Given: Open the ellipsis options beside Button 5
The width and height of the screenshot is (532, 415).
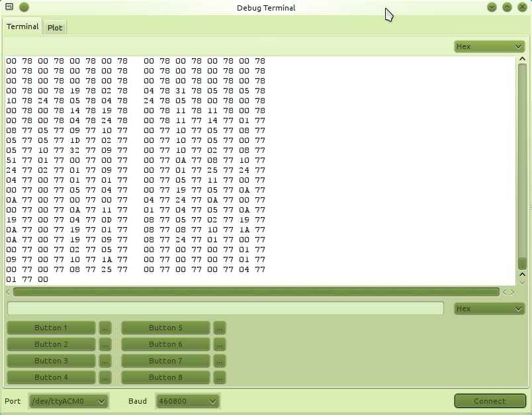Looking at the screenshot, I should (x=220, y=328).
